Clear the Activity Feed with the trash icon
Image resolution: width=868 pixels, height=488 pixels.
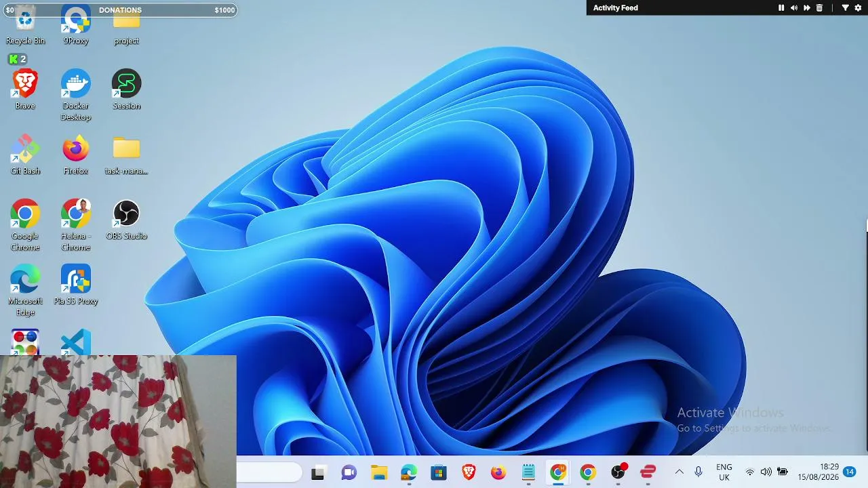819,8
